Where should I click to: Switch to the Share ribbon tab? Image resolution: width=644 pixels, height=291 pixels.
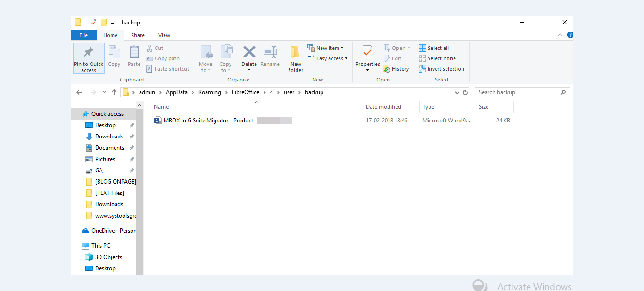(x=138, y=35)
